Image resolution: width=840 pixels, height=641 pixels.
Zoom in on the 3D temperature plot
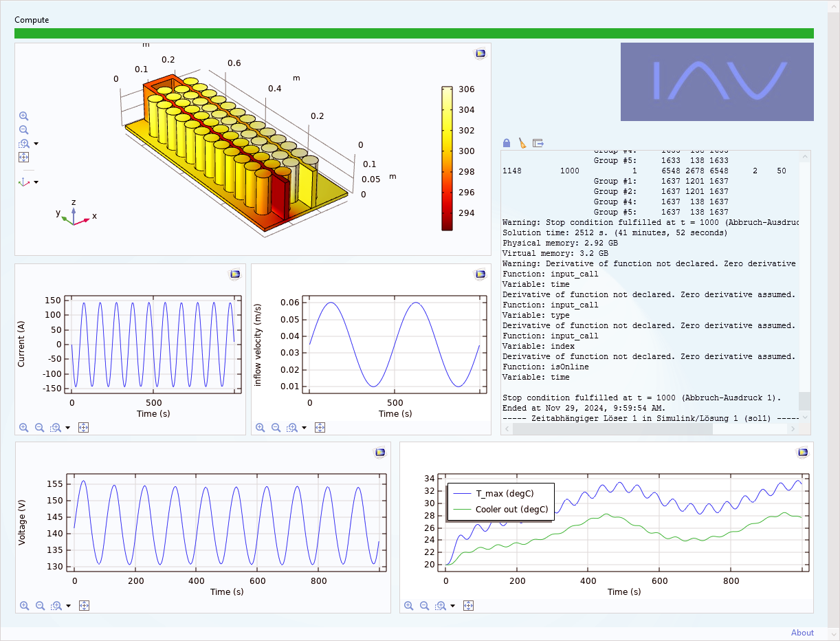pos(24,116)
